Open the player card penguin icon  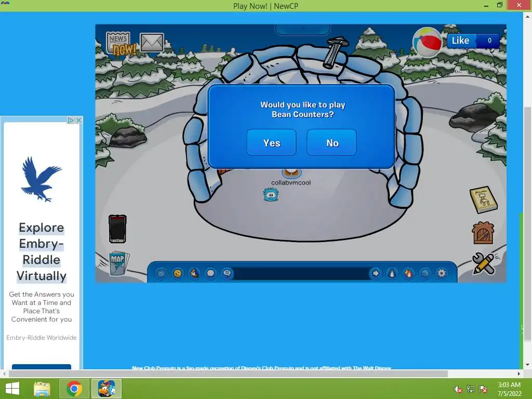(x=392, y=273)
